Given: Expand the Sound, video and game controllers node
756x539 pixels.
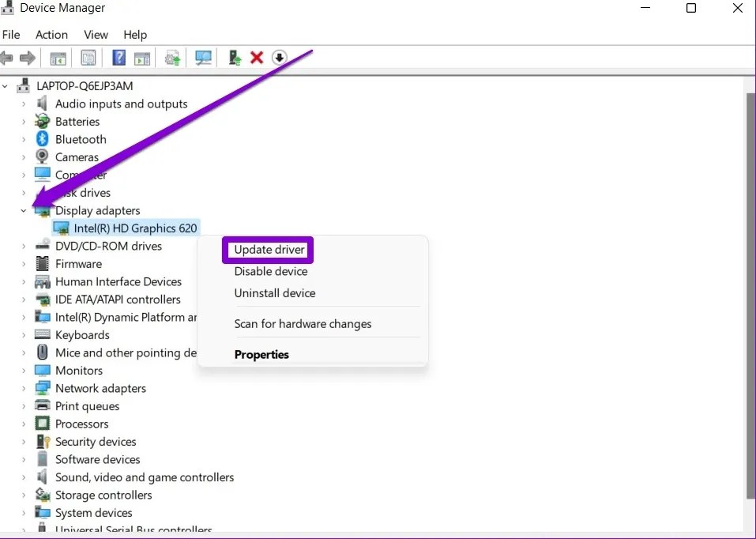Looking at the screenshot, I should (x=24, y=477).
